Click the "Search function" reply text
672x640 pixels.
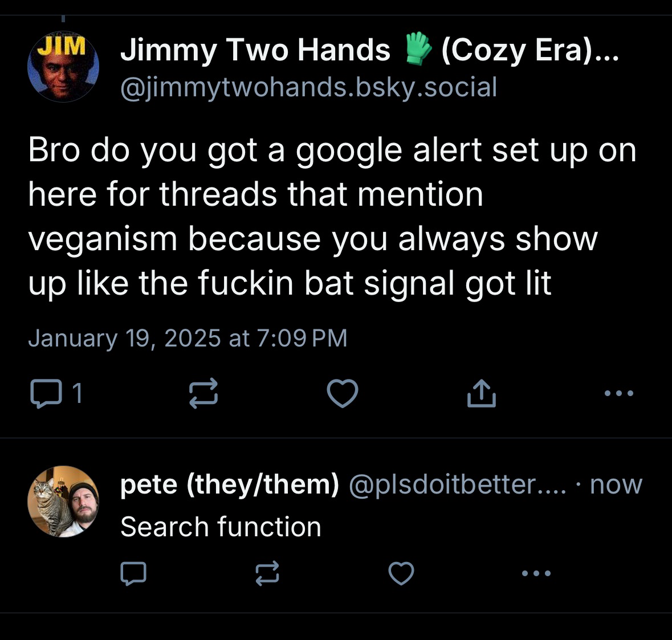pos(221,527)
